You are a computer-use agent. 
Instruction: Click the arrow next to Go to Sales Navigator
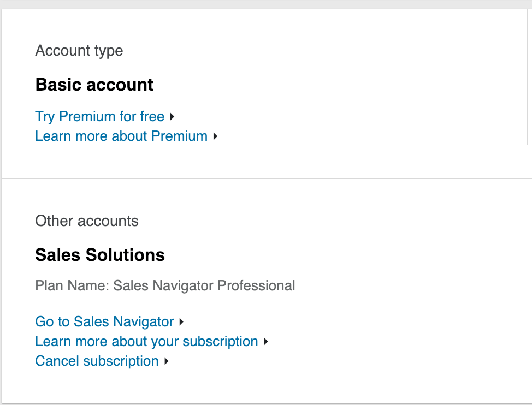point(181,322)
